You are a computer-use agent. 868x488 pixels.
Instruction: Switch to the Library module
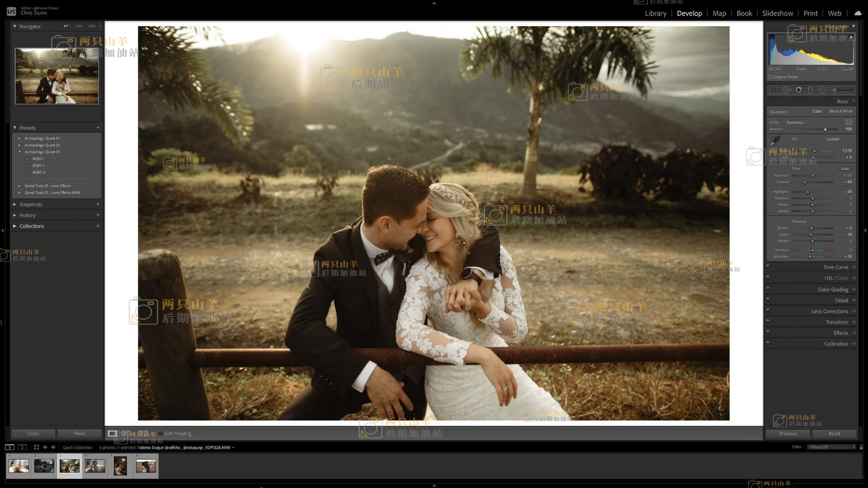pyautogui.click(x=656, y=13)
